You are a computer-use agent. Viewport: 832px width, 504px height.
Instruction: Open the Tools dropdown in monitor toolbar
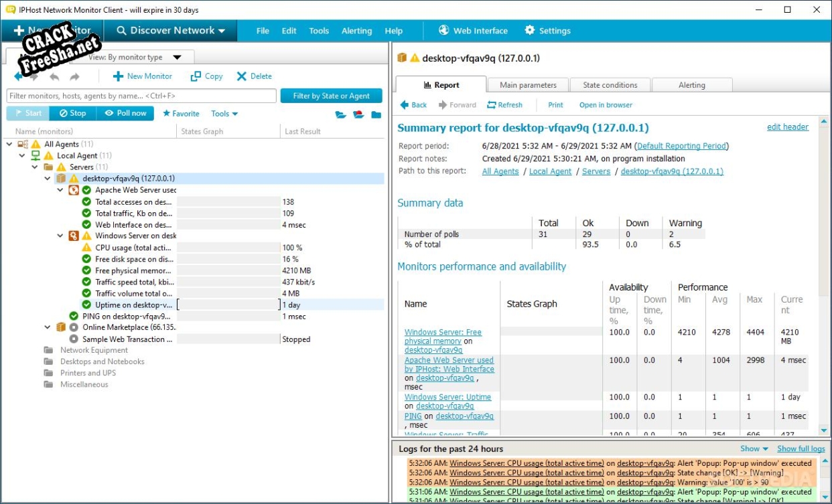coord(224,114)
